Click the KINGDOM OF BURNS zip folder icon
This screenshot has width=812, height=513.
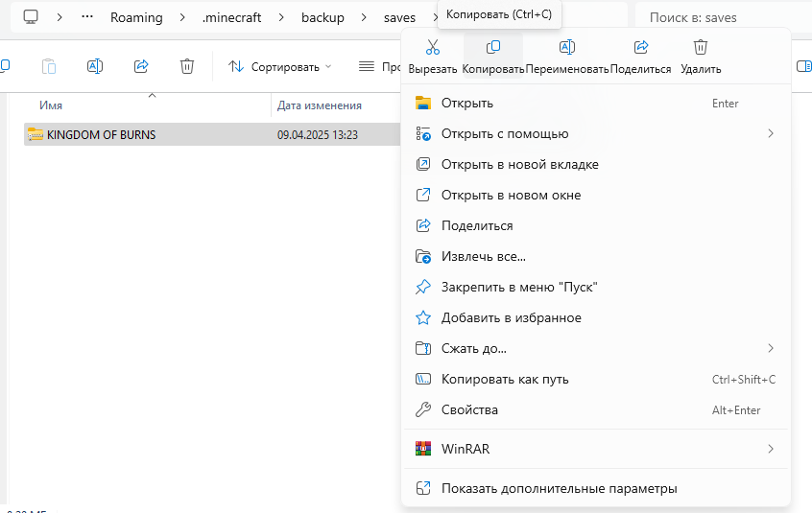[36, 134]
